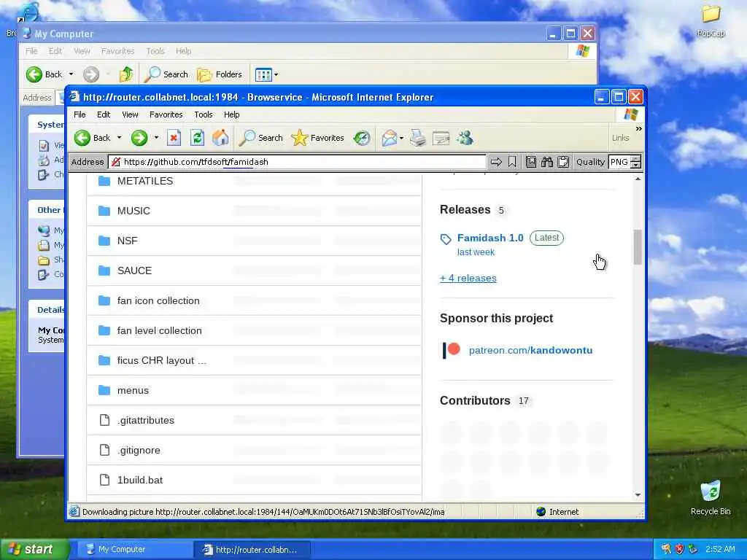
Task: Open the Tools menu in Internet Explorer
Action: 204,114
